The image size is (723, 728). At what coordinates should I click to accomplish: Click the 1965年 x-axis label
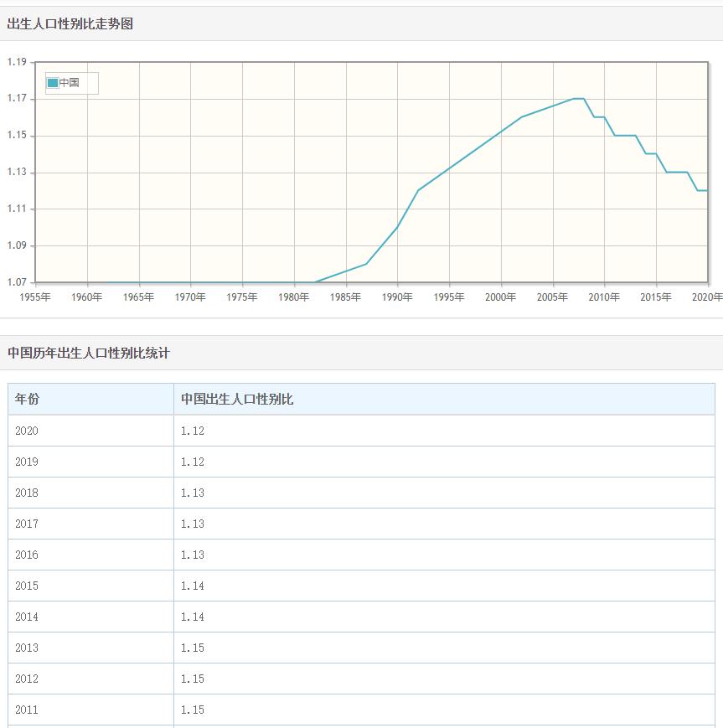coord(138,297)
